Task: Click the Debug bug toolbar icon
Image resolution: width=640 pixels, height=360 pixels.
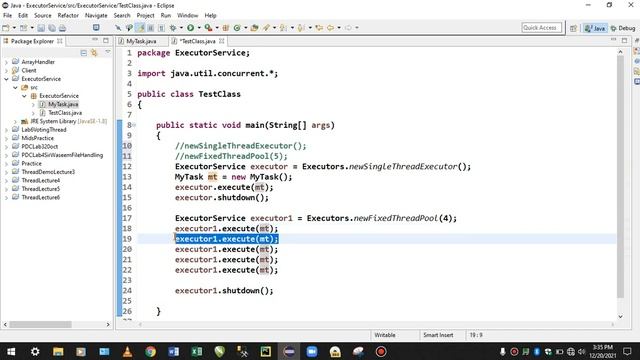Action: 173,28
